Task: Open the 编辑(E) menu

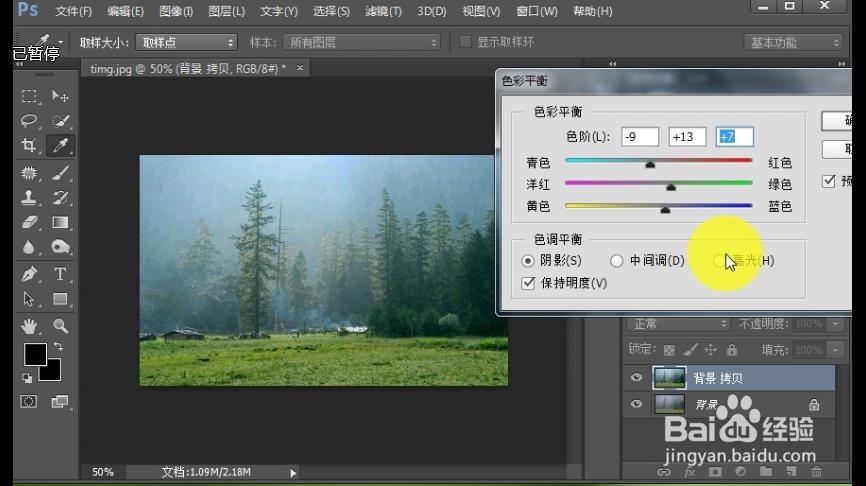Action: pyautogui.click(x=125, y=11)
